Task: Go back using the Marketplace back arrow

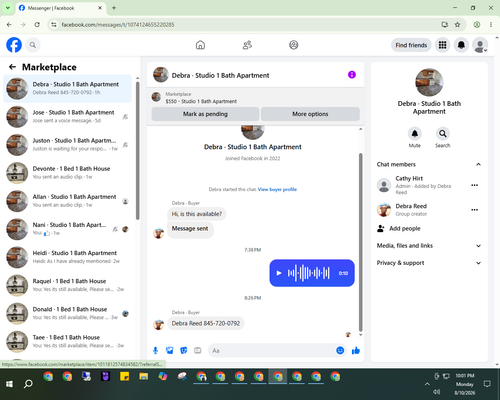Action: point(13,67)
